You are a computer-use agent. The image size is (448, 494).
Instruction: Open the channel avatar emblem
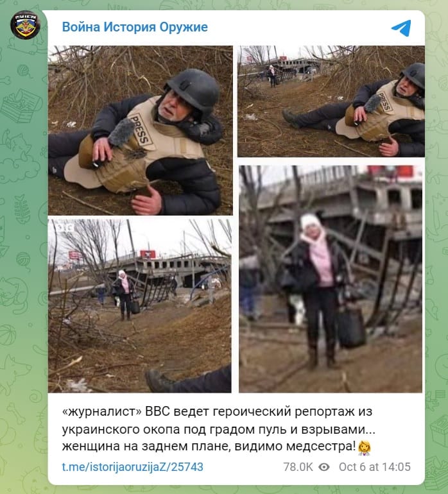tap(26, 25)
